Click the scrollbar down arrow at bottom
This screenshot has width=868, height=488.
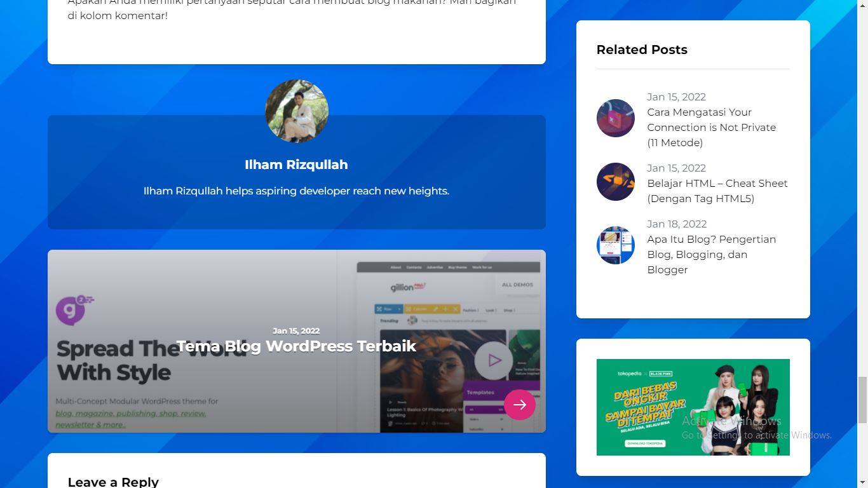(862, 482)
